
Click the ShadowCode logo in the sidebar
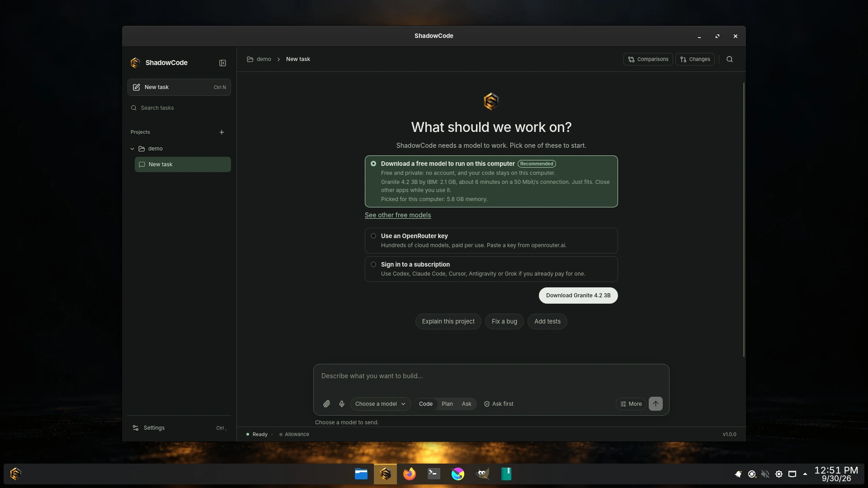(135, 63)
